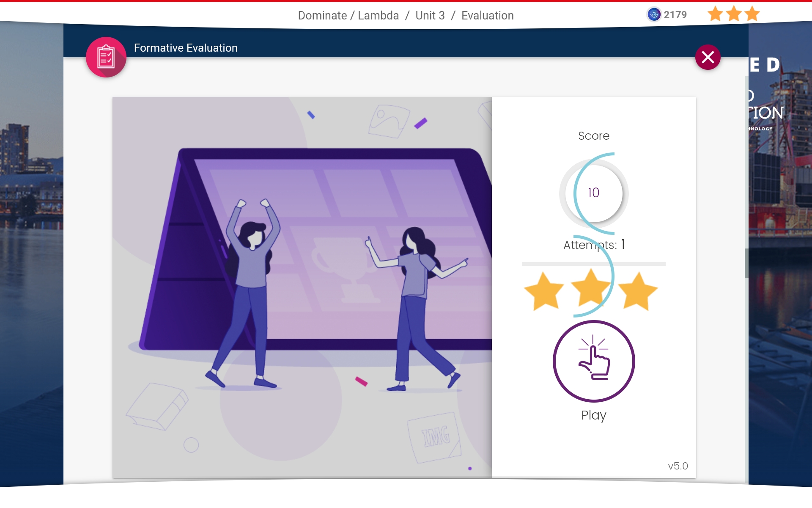Screen dimensions: 812x508
Task: Click the Play text label
Action: (594, 415)
